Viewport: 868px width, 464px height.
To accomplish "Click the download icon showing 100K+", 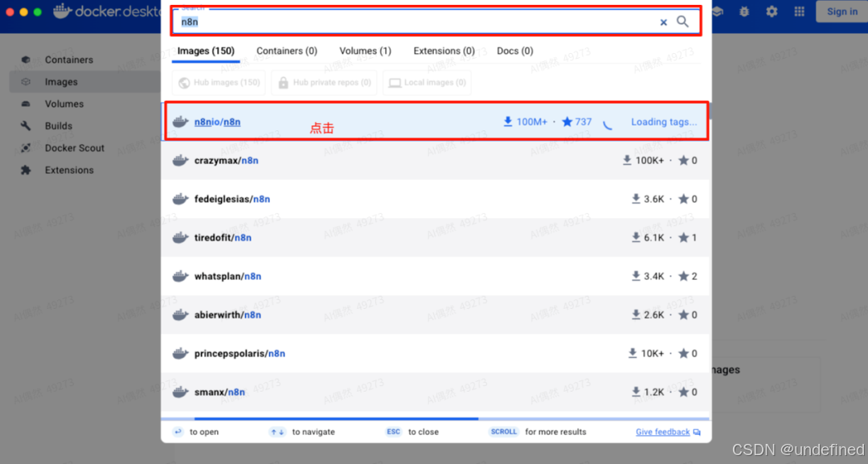I will click(x=627, y=161).
